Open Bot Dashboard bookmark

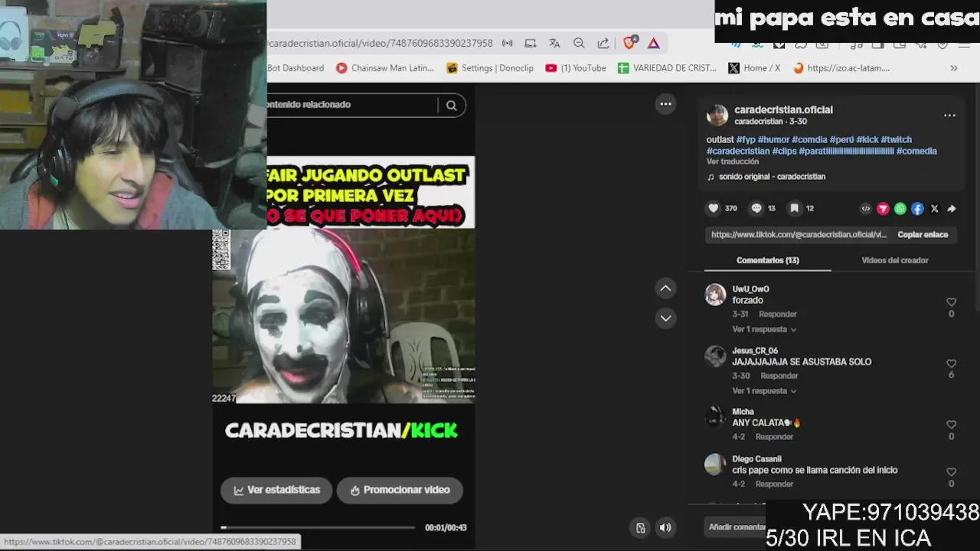296,68
